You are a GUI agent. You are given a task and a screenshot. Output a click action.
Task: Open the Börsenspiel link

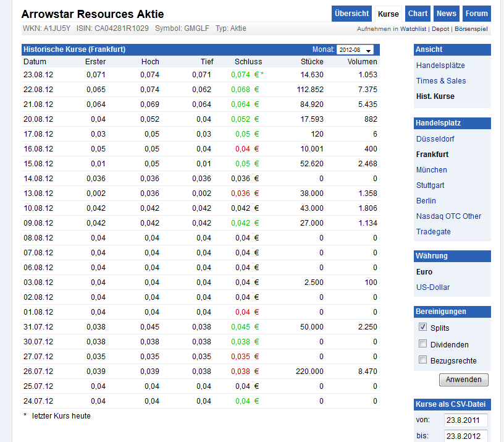471,28
